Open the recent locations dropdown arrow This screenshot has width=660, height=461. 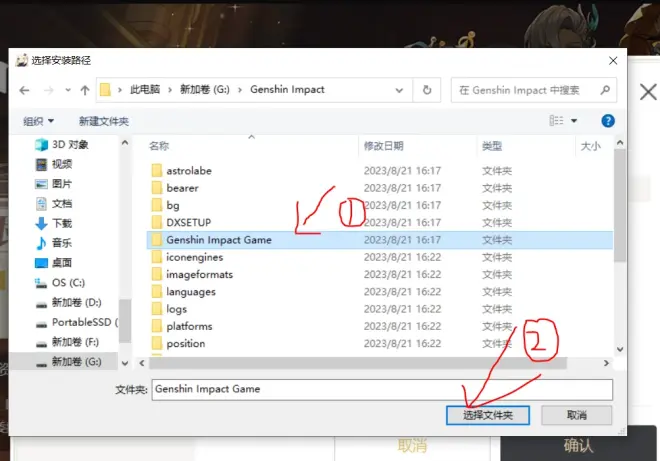68,90
